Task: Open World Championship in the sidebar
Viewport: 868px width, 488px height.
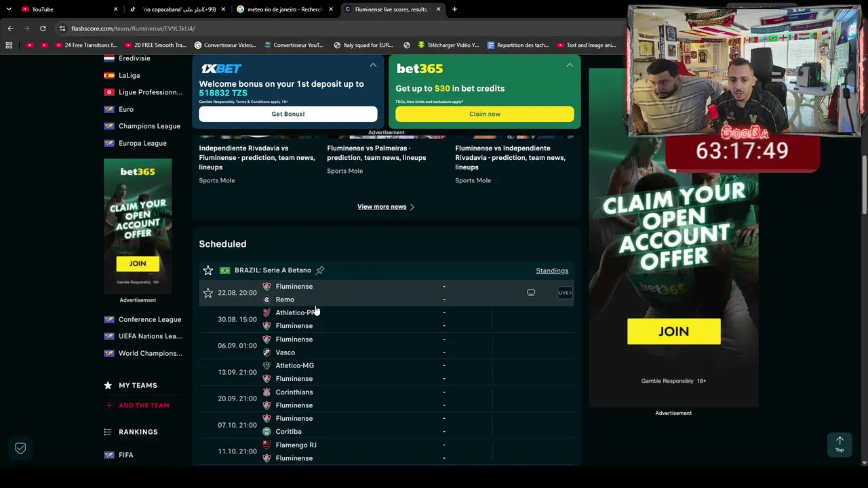Action: [151, 353]
